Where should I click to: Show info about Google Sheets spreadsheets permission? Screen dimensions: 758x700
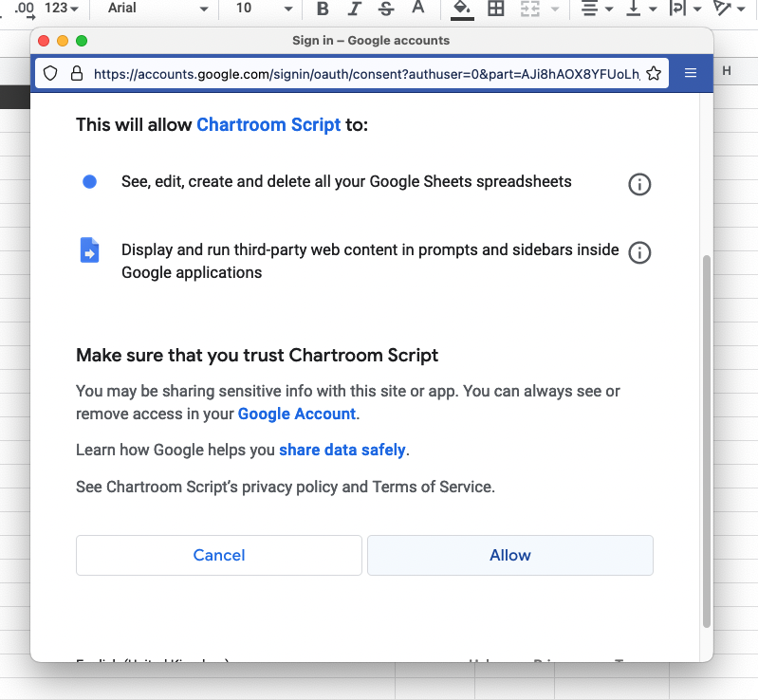[x=639, y=184]
